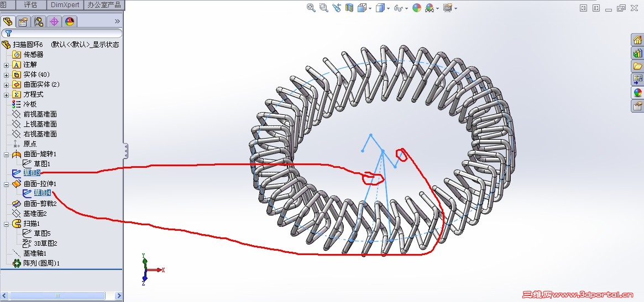
Task: Open the View Settings dropdown arrow
Action: coord(455,8)
